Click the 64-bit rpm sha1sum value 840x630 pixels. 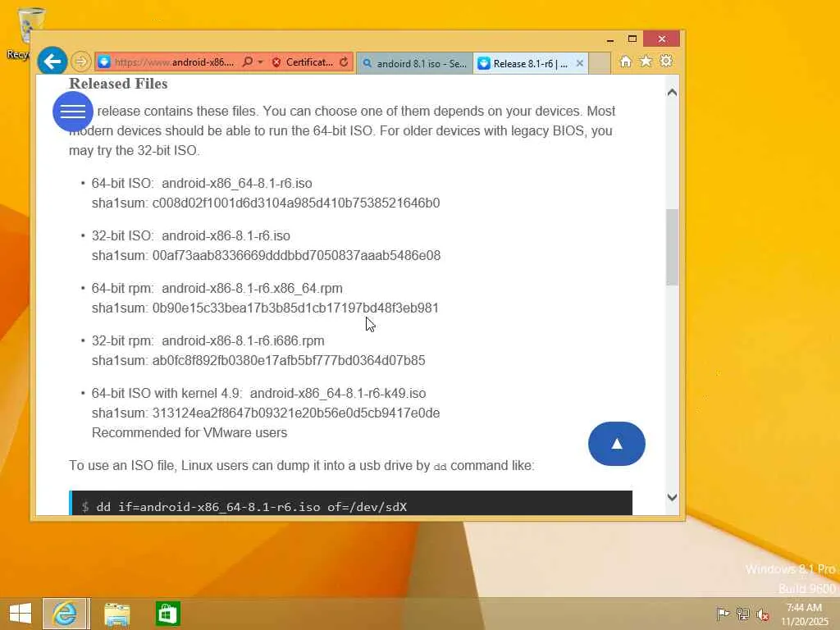click(295, 308)
